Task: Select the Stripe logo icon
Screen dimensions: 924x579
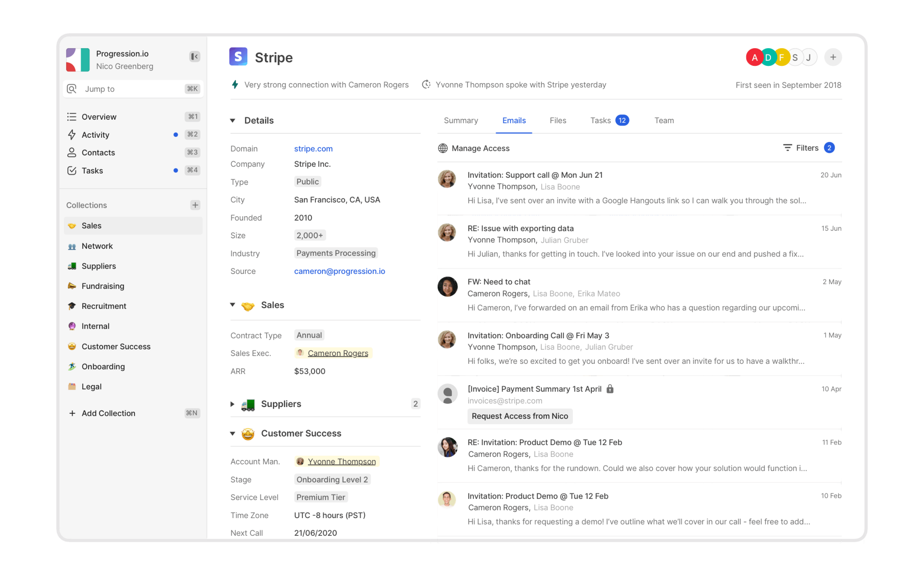Action: click(238, 57)
